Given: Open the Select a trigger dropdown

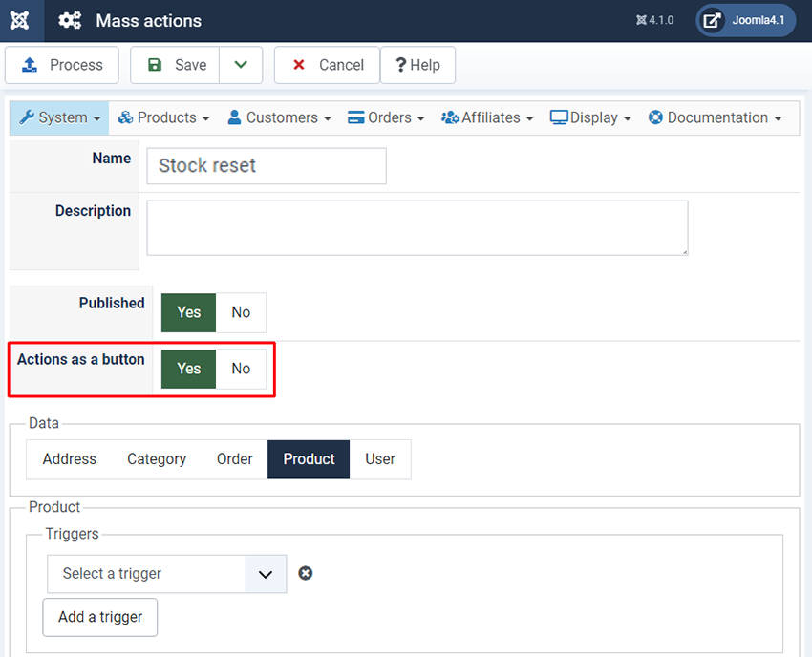Looking at the screenshot, I should pos(167,574).
